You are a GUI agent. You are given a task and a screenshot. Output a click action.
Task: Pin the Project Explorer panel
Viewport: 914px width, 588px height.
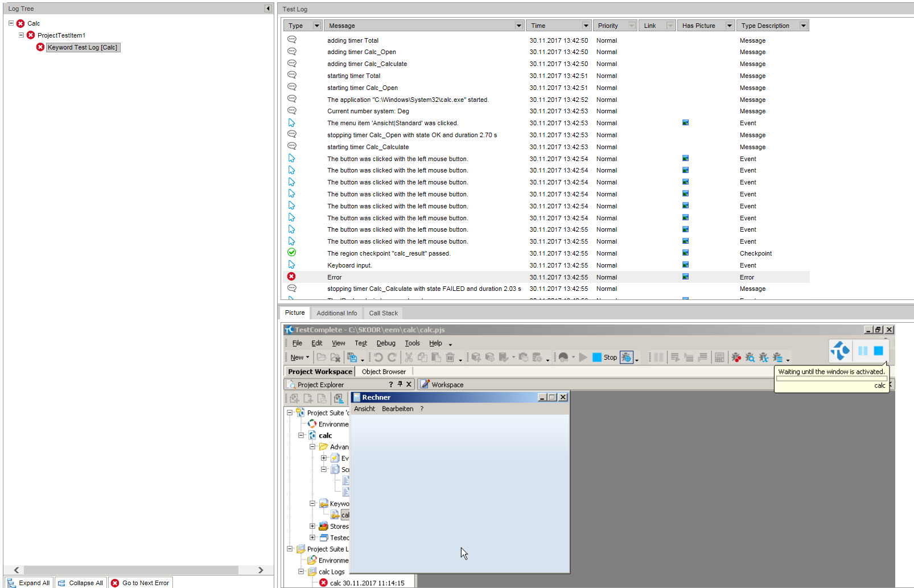(x=400, y=384)
